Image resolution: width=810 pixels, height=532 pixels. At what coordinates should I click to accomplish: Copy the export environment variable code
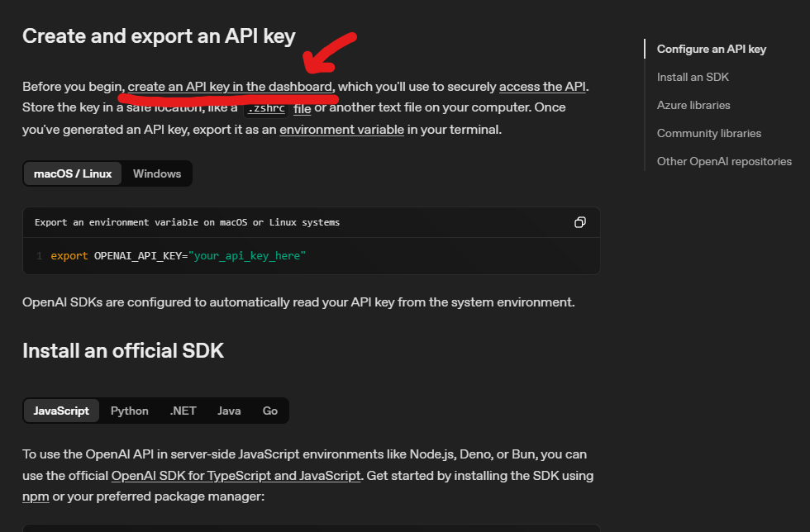579,222
